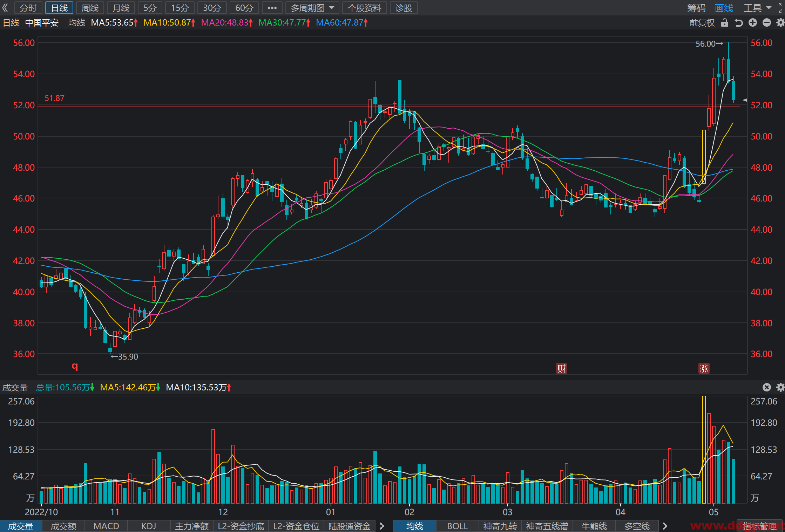The width and height of the screenshot is (785, 532).
Task: Open main chart settings gear
Action: (780, 23)
